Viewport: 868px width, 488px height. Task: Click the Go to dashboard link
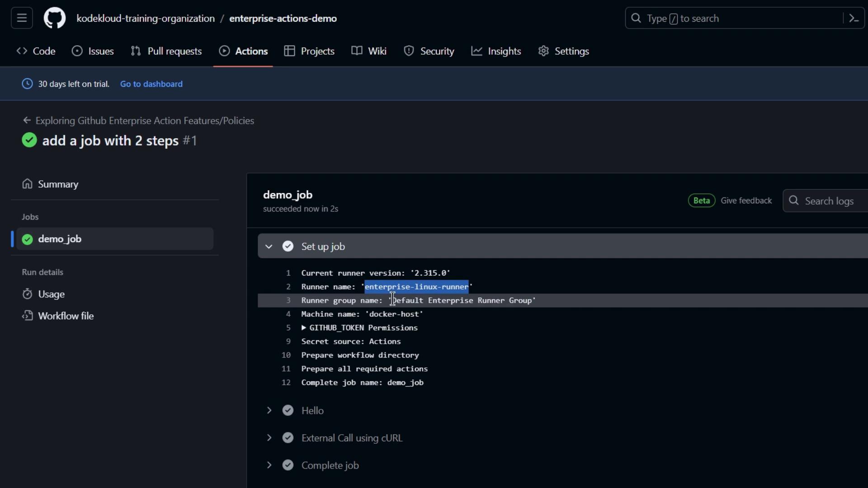coord(151,84)
